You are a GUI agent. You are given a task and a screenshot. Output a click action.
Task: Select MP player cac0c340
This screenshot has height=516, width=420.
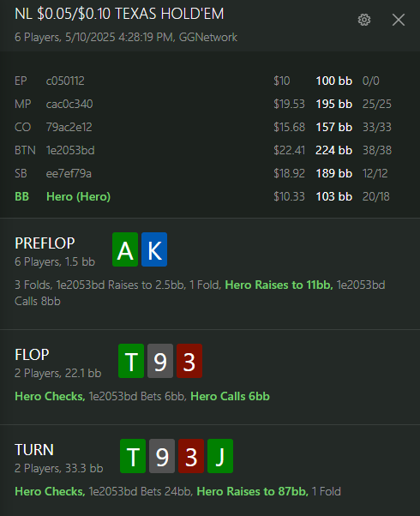pos(210,104)
